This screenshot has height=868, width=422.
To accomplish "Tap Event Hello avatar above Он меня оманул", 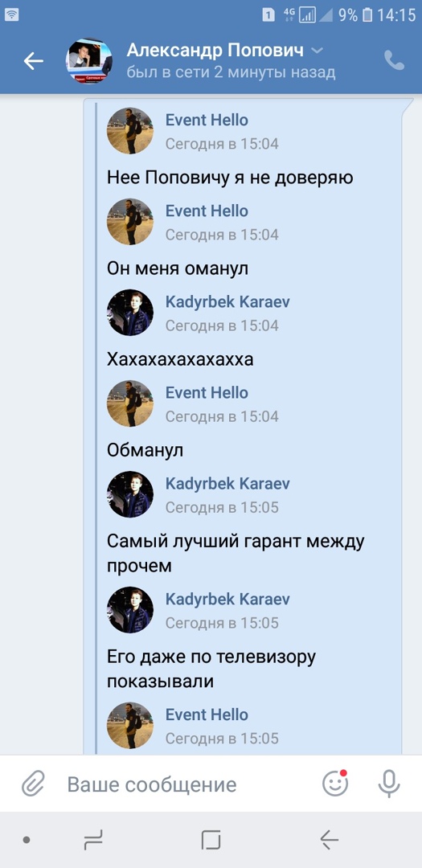I will pyautogui.click(x=130, y=222).
